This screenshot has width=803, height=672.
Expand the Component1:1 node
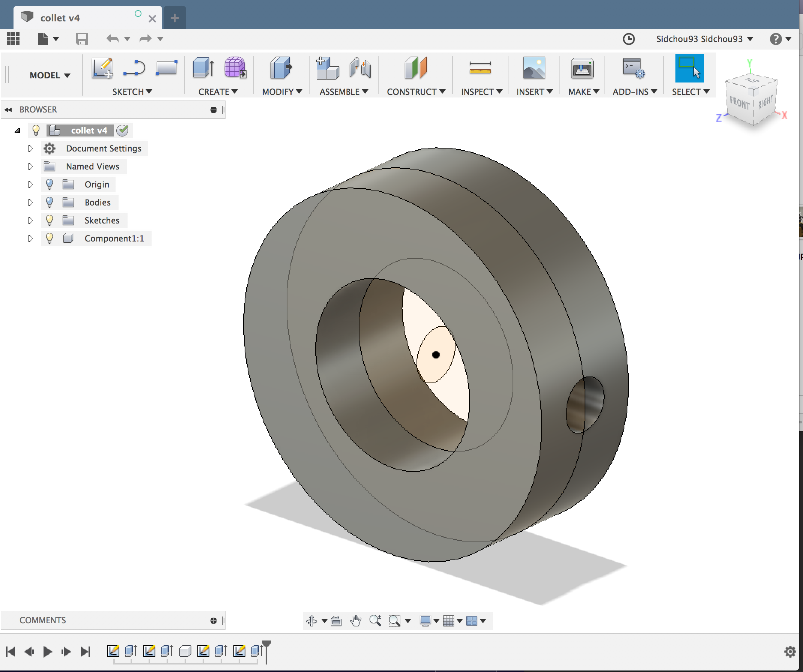[31, 238]
